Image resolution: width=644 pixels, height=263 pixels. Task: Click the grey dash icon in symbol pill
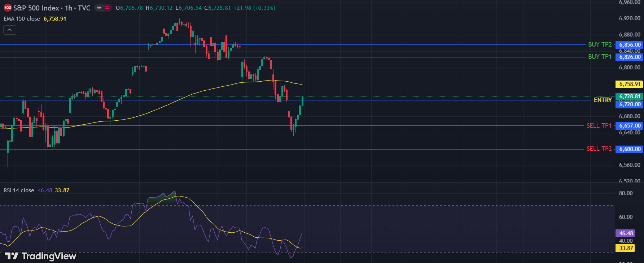(99, 8)
